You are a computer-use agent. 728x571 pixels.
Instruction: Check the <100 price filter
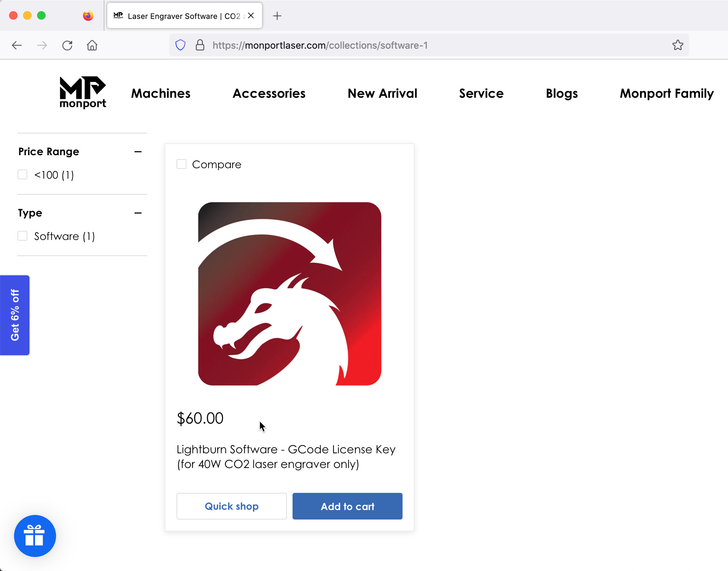(23, 174)
